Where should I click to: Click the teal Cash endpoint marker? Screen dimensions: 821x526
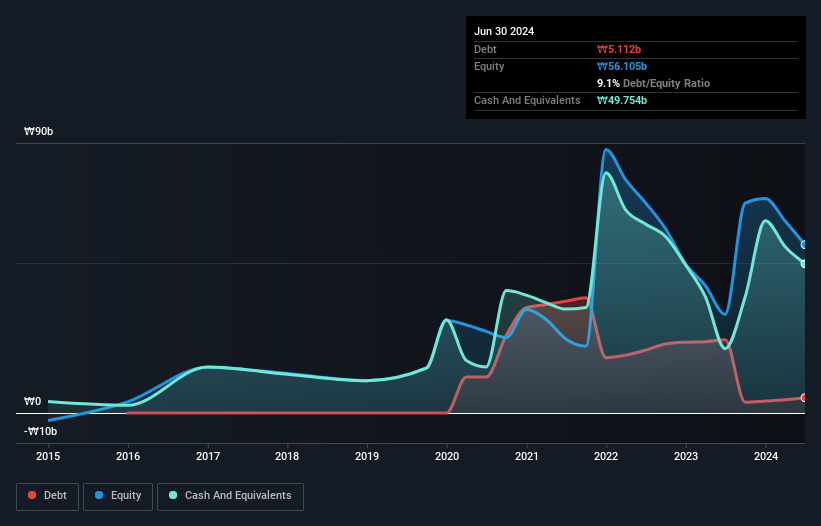coord(804,264)
